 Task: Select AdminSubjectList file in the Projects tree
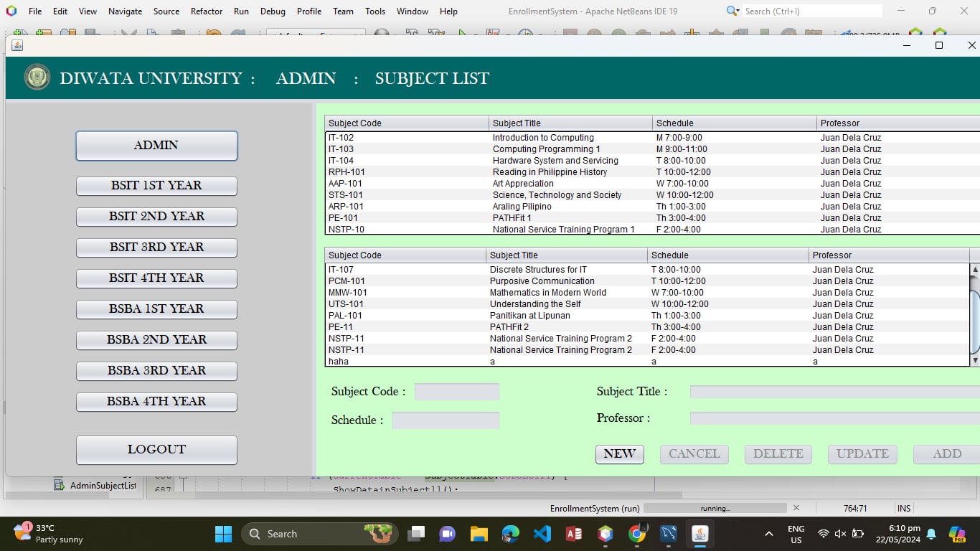pyautogui.click(x=95, y=486)
